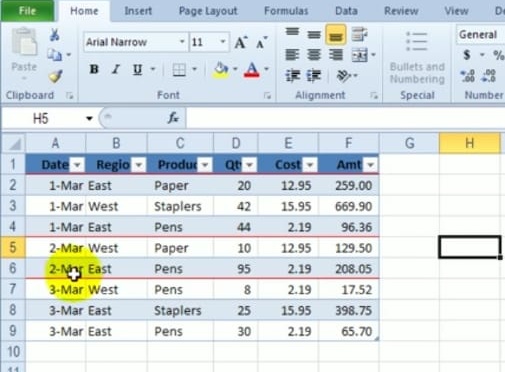Open Date column filter dropdown
The image size is (505, 372).
[77, 165]
